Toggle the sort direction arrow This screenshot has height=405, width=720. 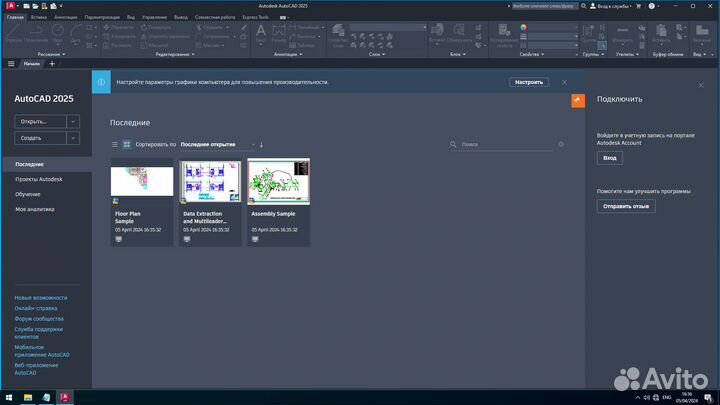pyautogui.click(x=261, y=145)
